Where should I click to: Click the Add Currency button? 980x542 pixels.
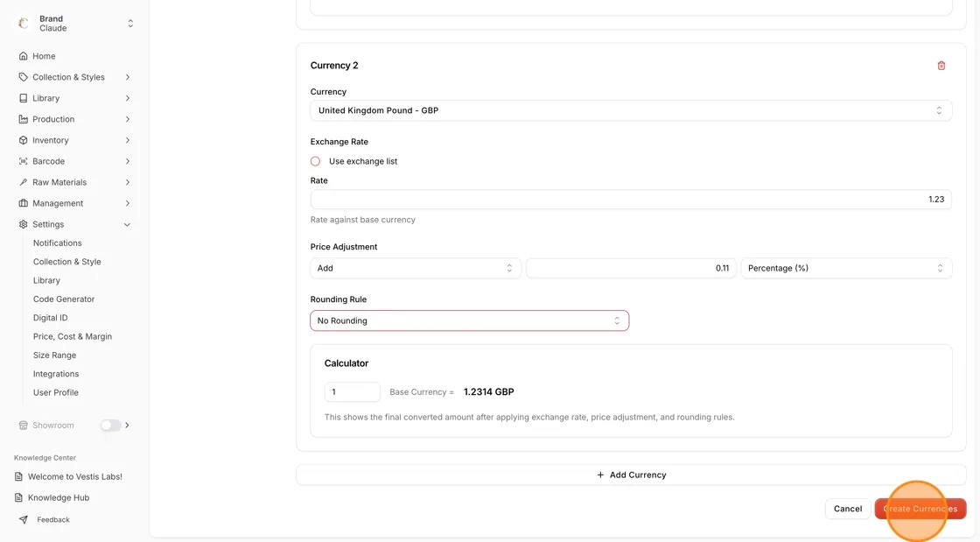tap(631, 475)
